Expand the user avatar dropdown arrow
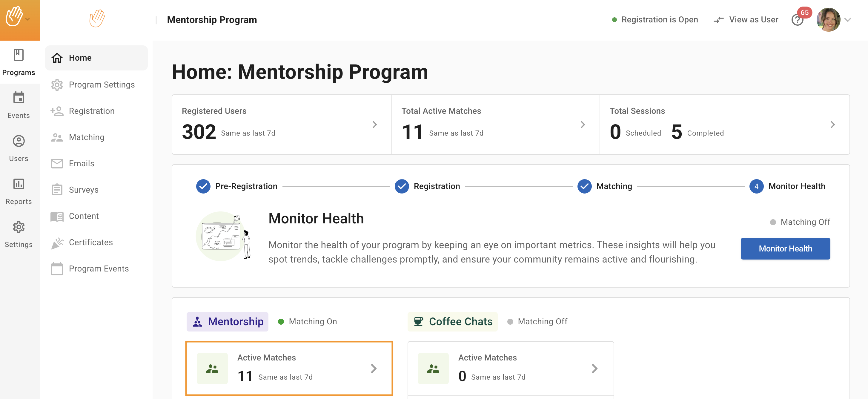 pyautogui.click(x=848, y=20)
